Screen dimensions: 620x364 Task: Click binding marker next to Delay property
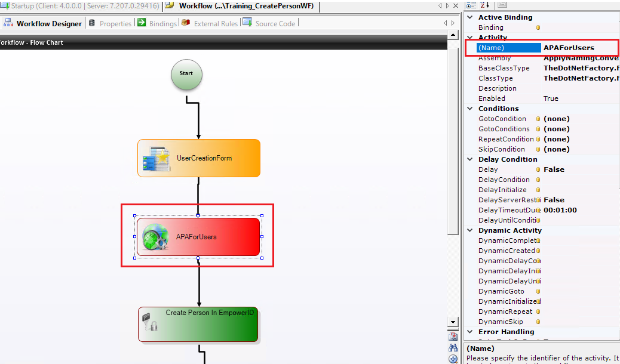[538, 169]
